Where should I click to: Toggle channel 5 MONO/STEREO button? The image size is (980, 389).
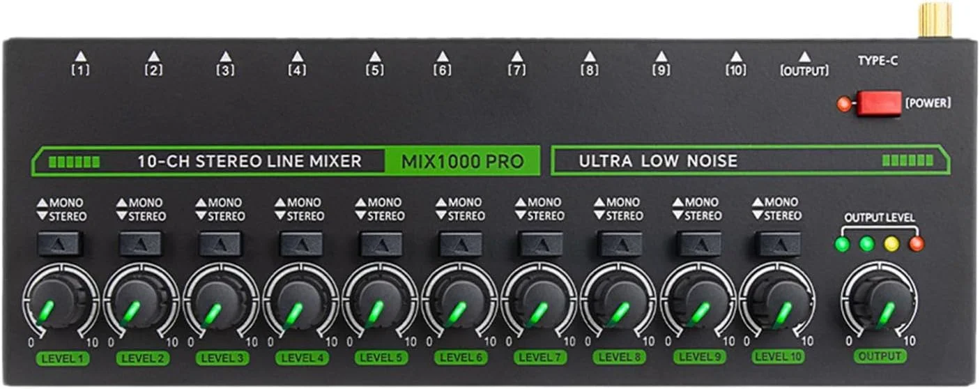tap(381, 244)
